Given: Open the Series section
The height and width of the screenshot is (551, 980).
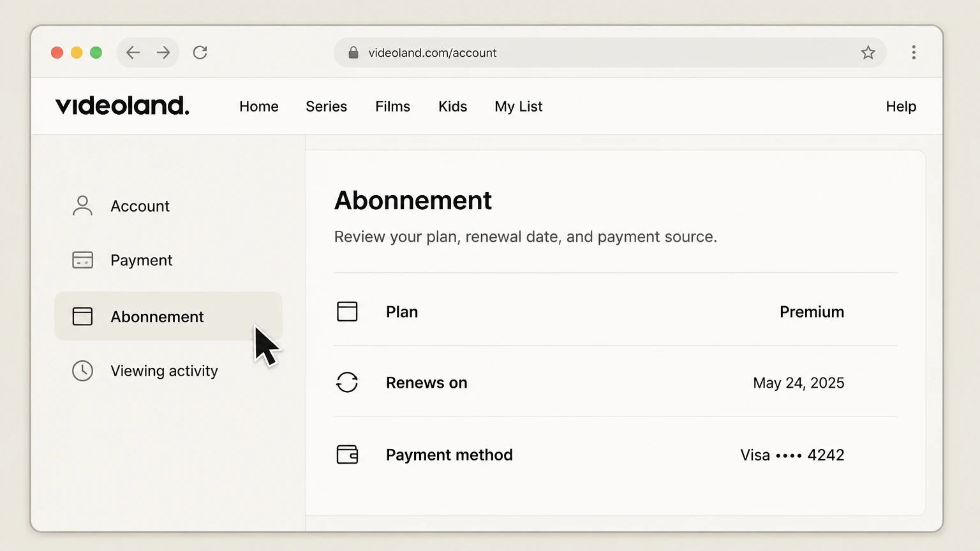Looking at the screenshot, I should coord(326,107).
